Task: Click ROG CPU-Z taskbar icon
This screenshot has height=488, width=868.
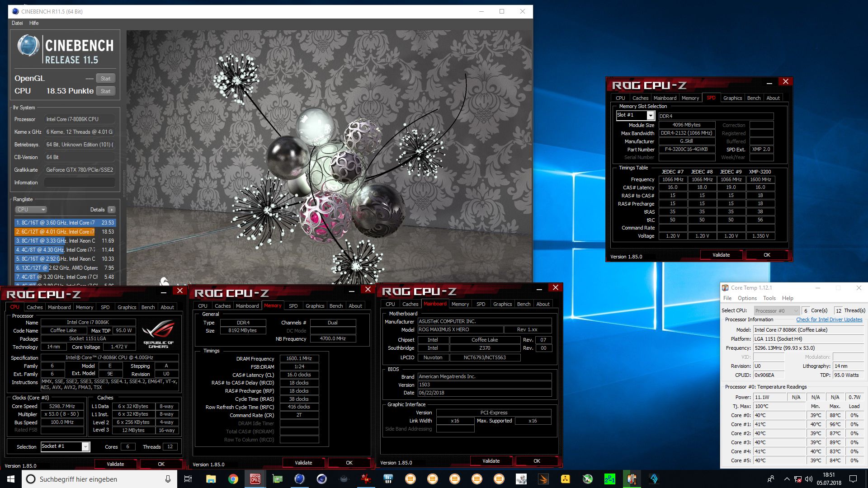Action: [255, 479]
